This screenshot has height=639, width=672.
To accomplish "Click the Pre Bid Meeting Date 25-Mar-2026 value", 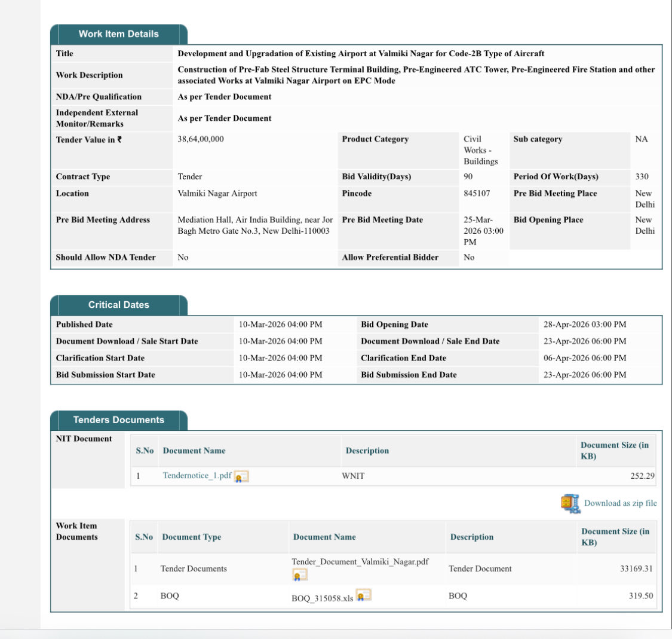I will 483,231.
